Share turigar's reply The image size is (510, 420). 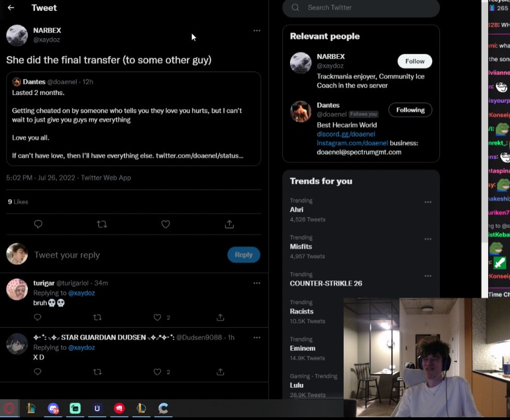(x=220, y=317)
